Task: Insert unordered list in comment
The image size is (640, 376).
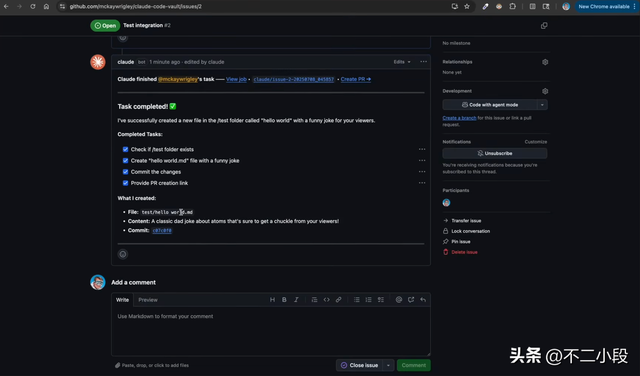Action: point(356,300)
